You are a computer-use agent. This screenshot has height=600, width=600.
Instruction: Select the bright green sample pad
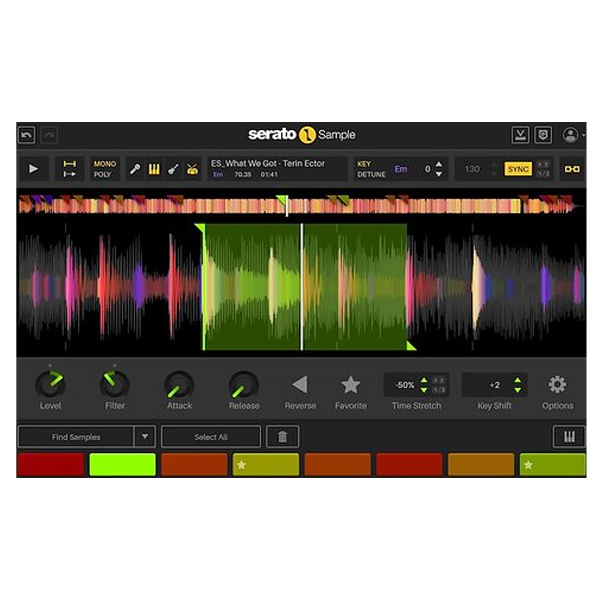click(x=122, y=465)
